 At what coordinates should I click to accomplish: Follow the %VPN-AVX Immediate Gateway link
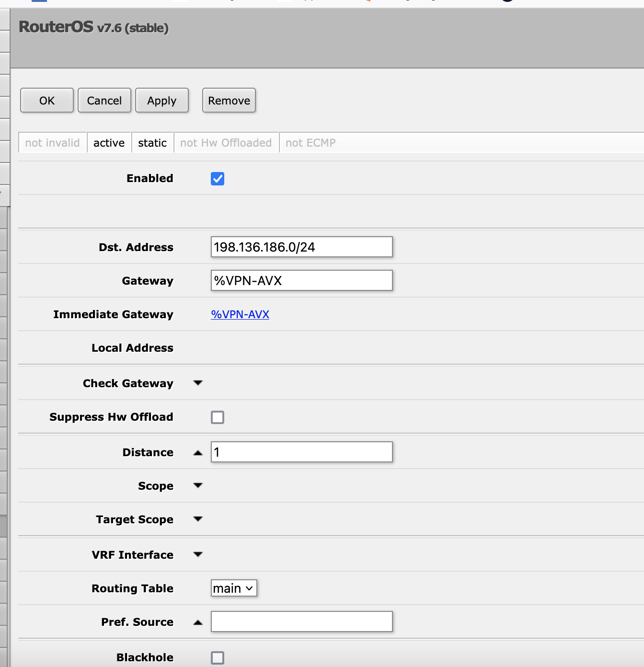pos(240,314)
